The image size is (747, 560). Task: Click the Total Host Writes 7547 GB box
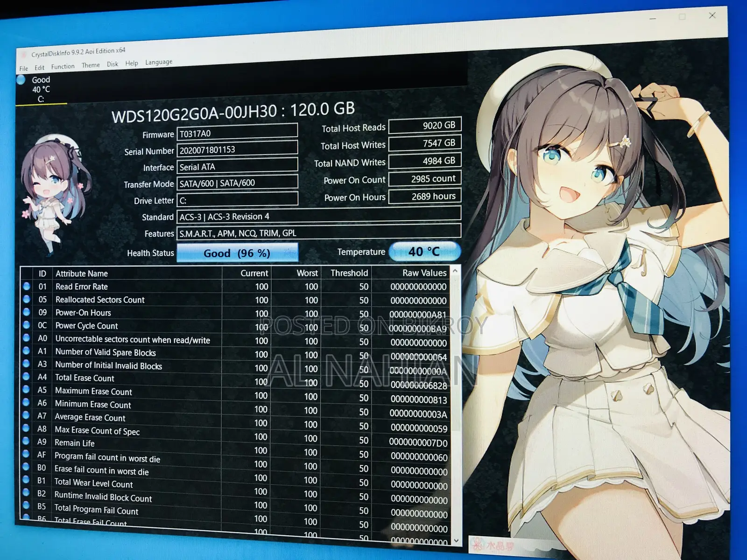tap(425, 143)
